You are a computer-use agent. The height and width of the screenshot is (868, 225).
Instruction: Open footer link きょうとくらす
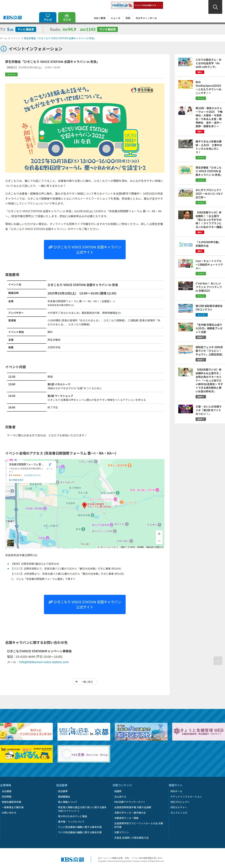(179, 813)
